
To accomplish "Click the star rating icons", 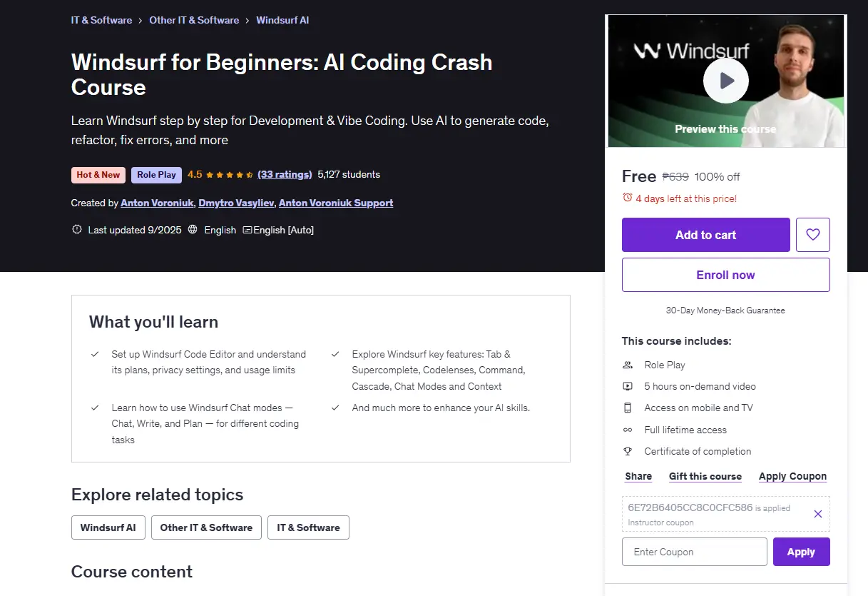I will [229, 175].
